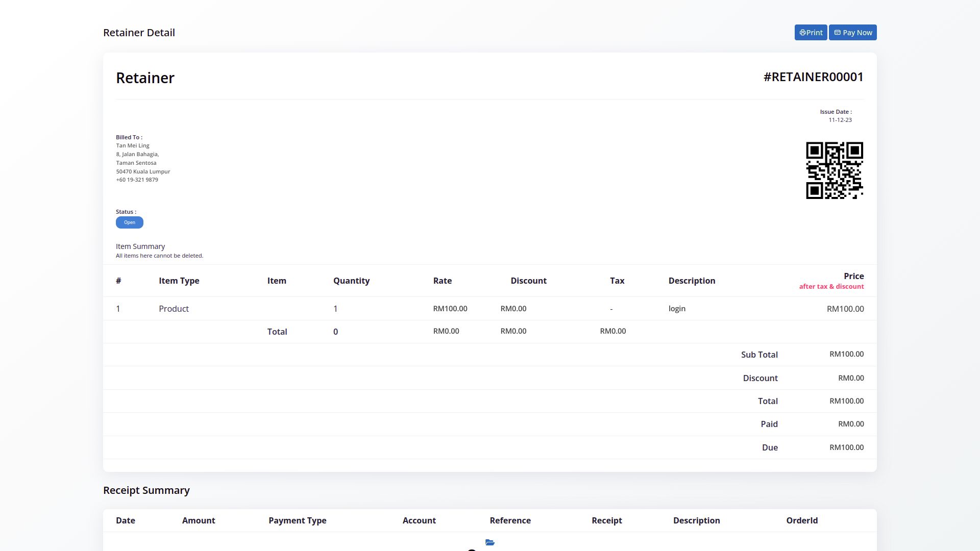Click the Tan Mei Ling billed-to name
The height and width of the screenshot is (551, 980).
133,145
